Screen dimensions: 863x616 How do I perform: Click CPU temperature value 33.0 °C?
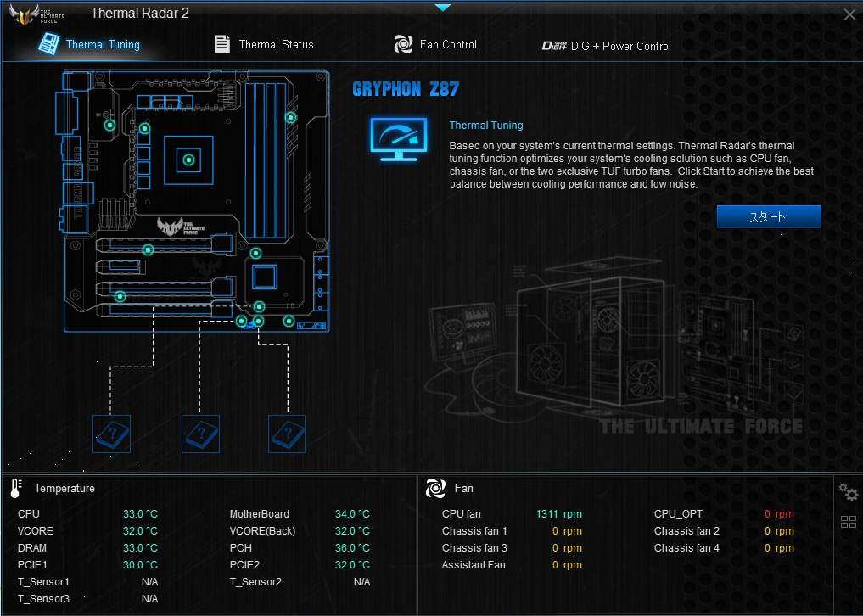[x=140, y=514]
